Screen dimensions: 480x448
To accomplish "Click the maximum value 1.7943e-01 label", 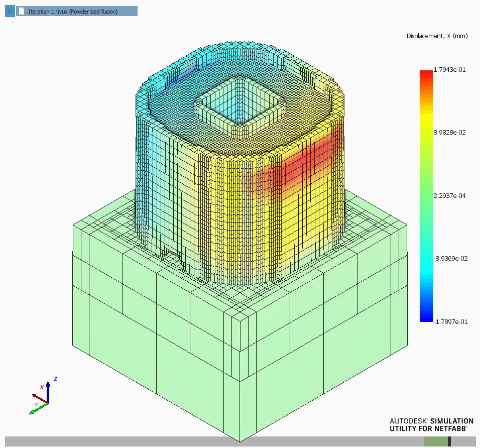I will pos(449,70).
